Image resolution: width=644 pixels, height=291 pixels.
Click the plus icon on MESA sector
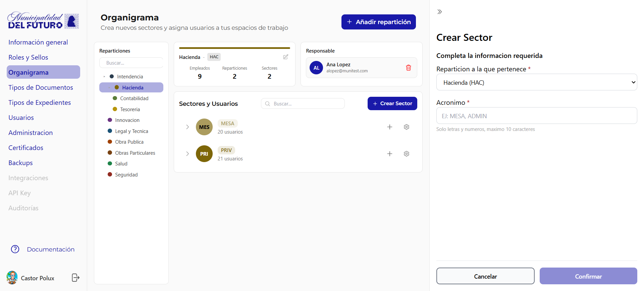pos(389,127)
